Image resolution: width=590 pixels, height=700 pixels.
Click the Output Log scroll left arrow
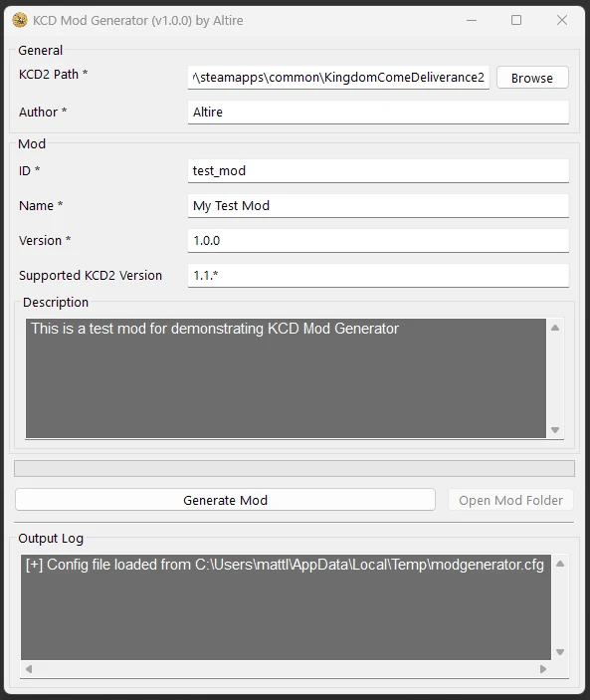pyautogui.click(x=29, y=669)
